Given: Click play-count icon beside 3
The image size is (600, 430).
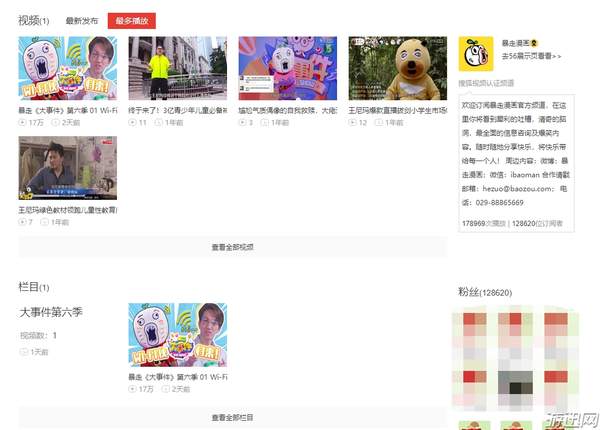Looking at the screenshot, I should (x=242, y=122).
